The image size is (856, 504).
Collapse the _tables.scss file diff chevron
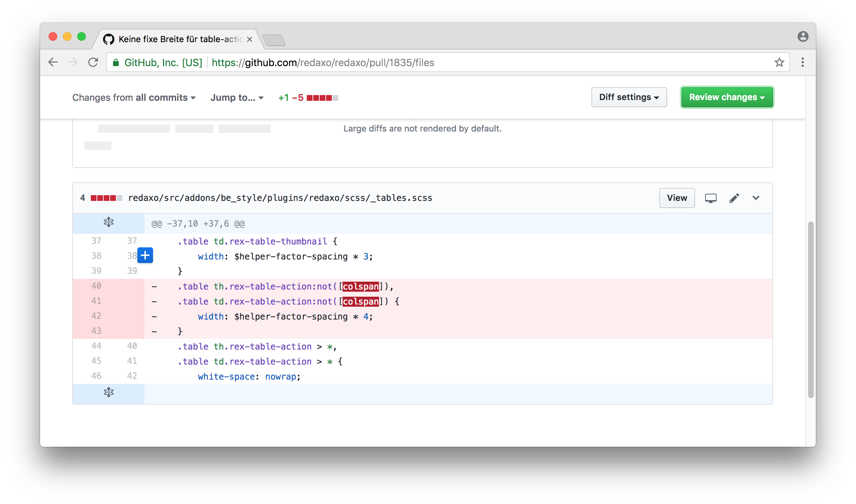click(x=756, y=198)
